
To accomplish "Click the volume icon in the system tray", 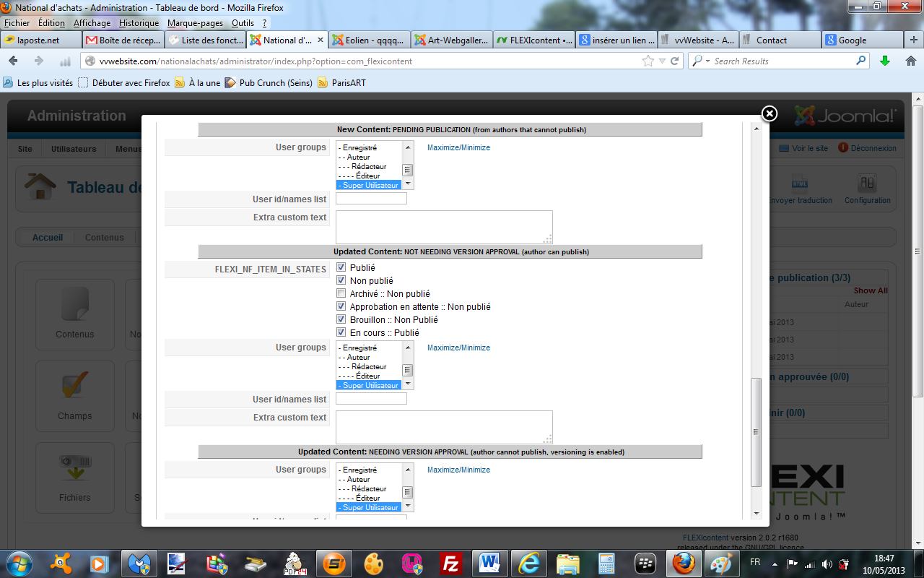I will (826, 564).
